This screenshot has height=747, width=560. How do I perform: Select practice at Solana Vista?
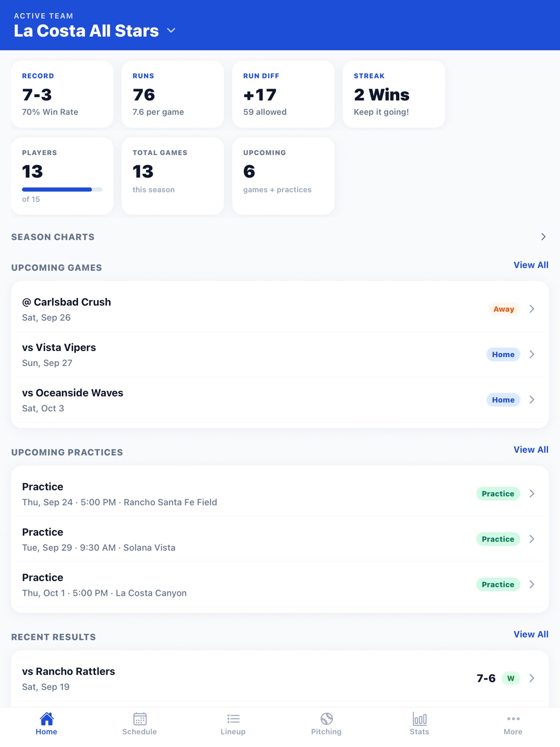coord(280,539)
